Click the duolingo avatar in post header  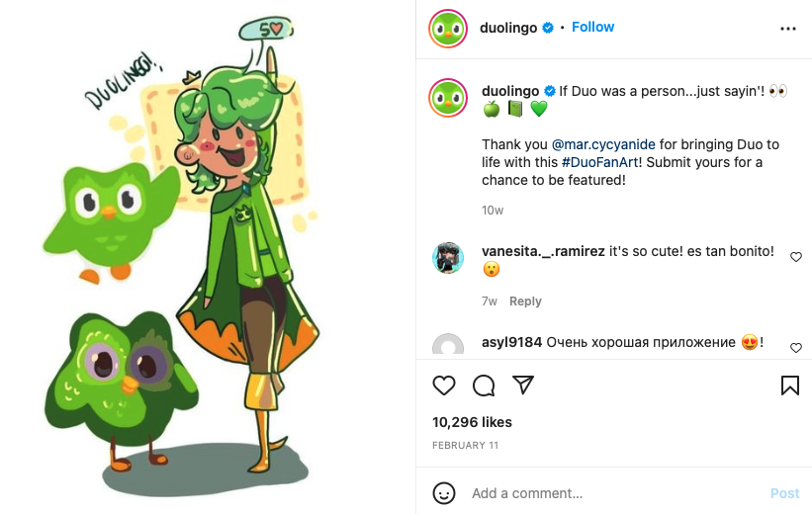click(x=448, y=28)
